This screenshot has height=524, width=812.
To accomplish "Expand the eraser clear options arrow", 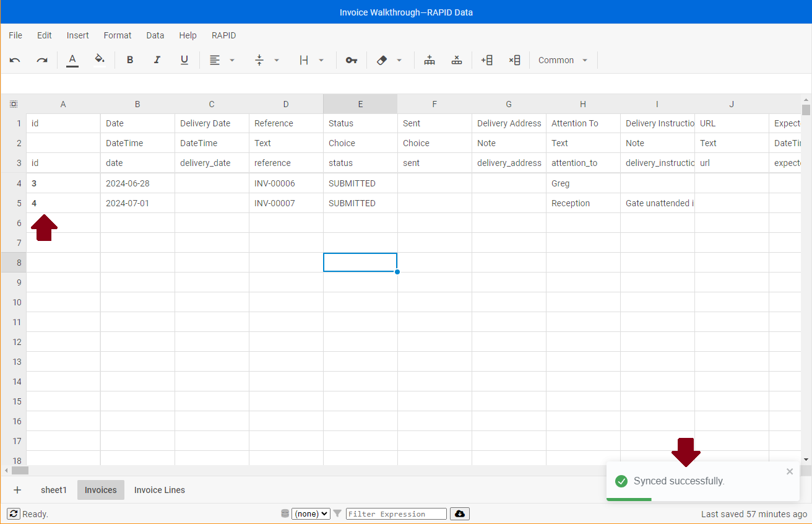I will tap(399, 60).
